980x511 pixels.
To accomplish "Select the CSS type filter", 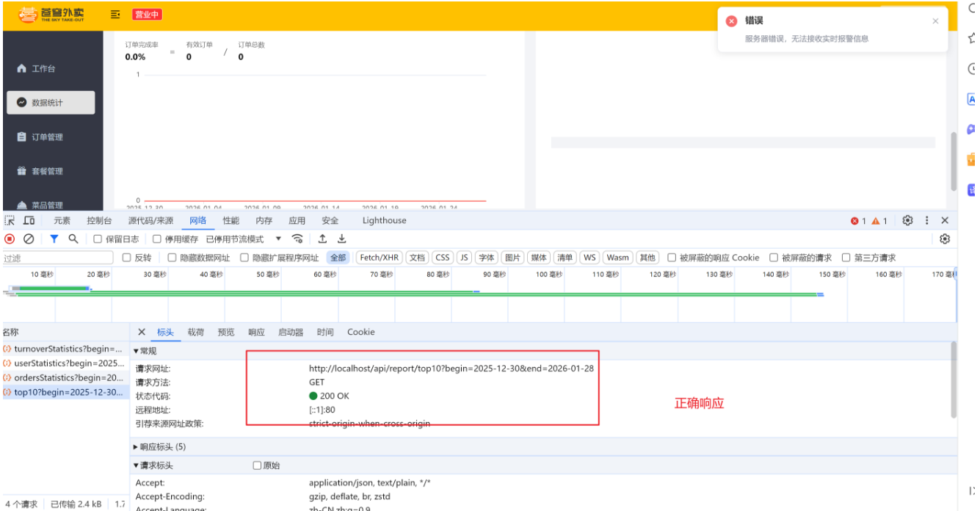I will 443,258.
